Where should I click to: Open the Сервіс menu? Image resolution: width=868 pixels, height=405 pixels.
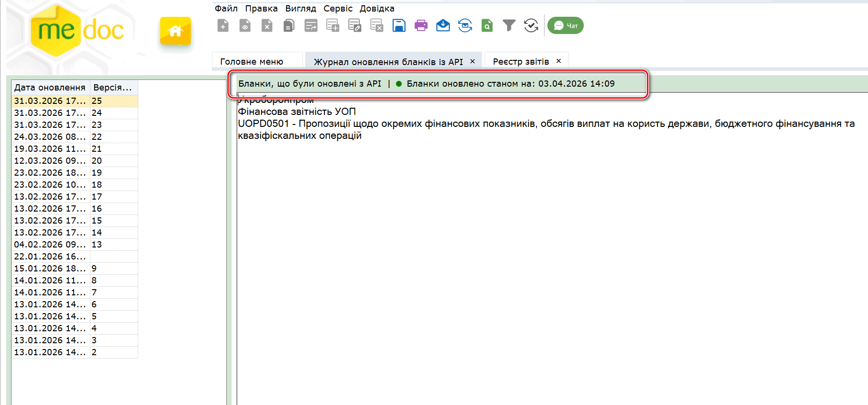338,9
